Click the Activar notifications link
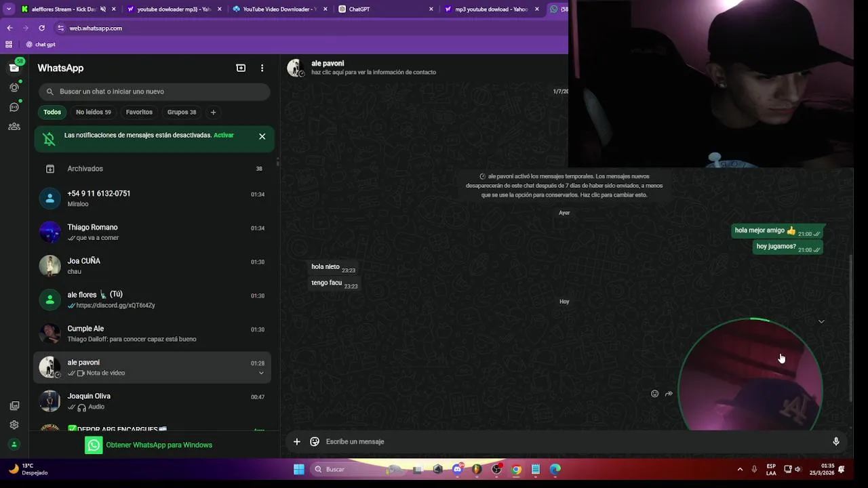The height and width of the screenshot is (488, 868). pos(223,135)
